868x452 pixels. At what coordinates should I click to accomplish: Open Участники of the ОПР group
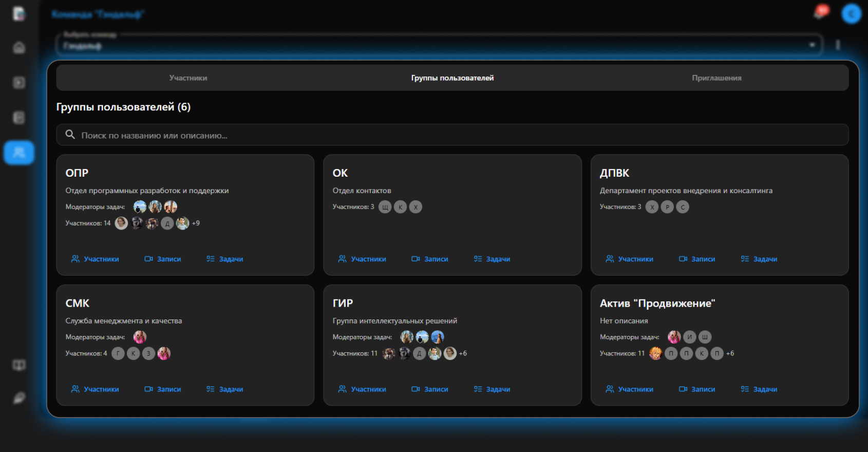(95, 259)
